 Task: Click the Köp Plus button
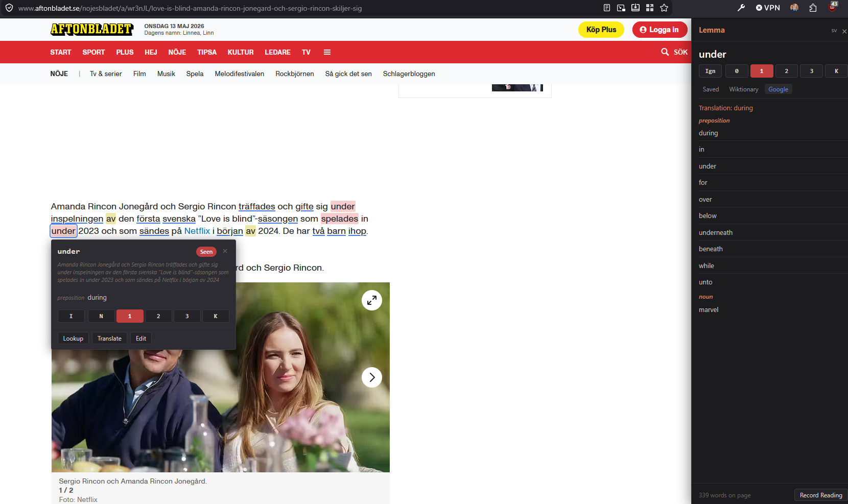(601, 30)
